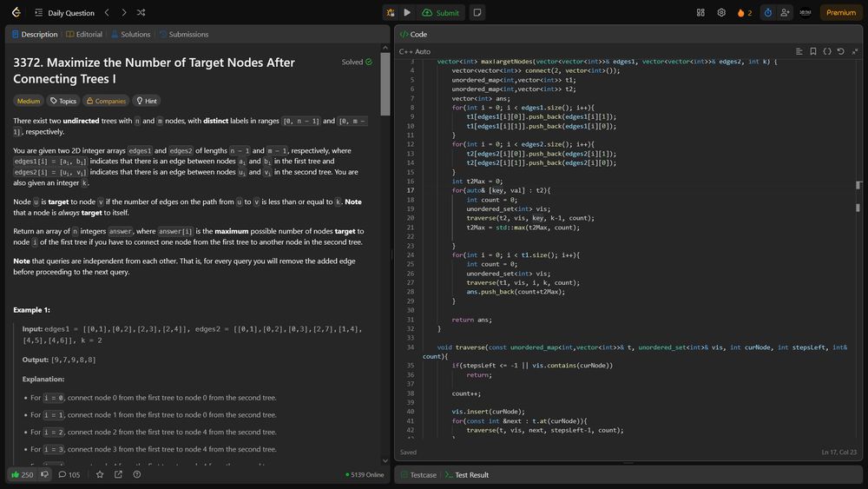
Task: Switch to the Description tab
Action: click(35, 35)
